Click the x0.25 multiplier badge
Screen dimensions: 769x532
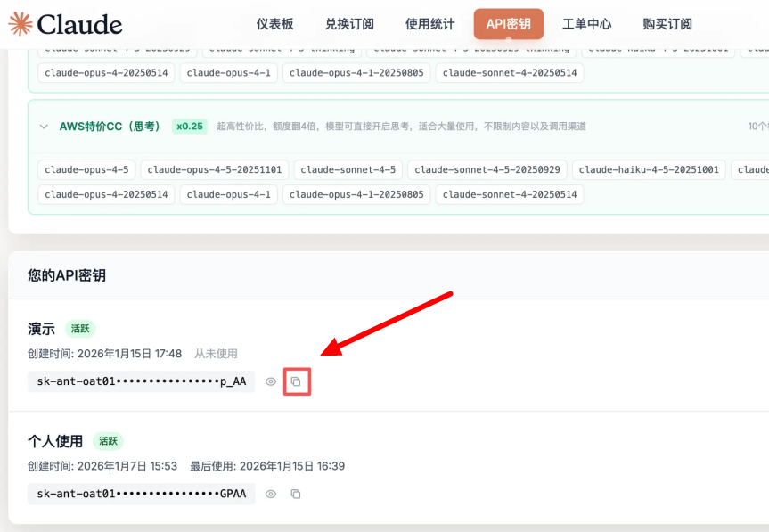(x=189, y=127)
